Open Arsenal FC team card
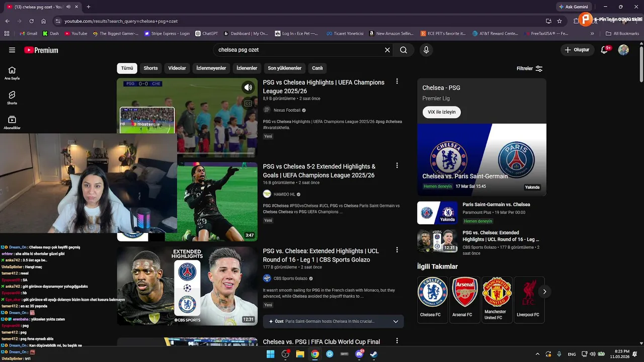The image size is (644, 362). click(x=465, y=300)
